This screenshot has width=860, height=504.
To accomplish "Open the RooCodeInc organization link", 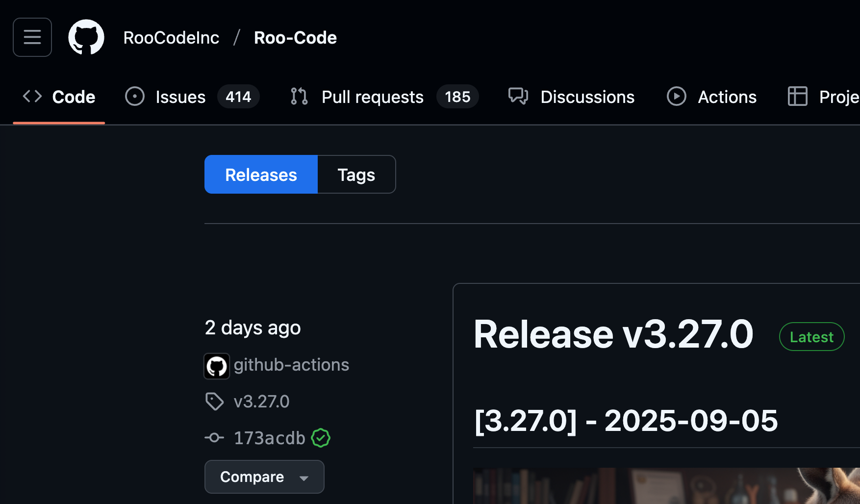I will 171,38.
